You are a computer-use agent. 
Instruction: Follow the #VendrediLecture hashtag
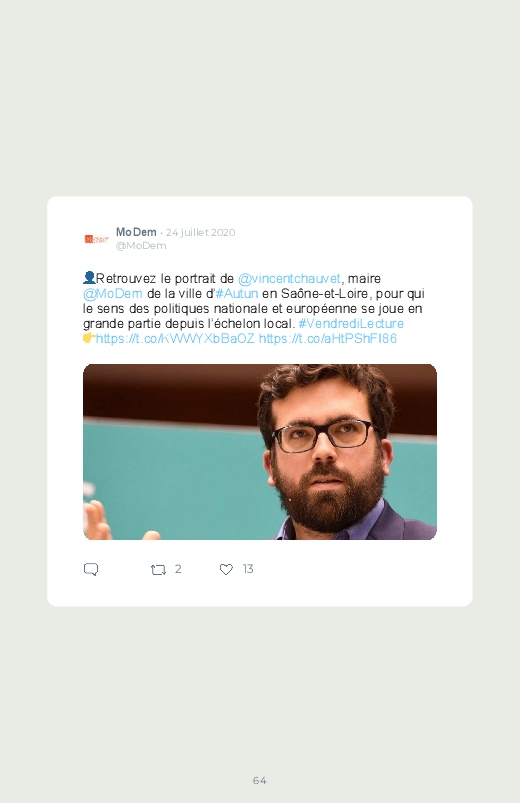[x=351, y=324]
